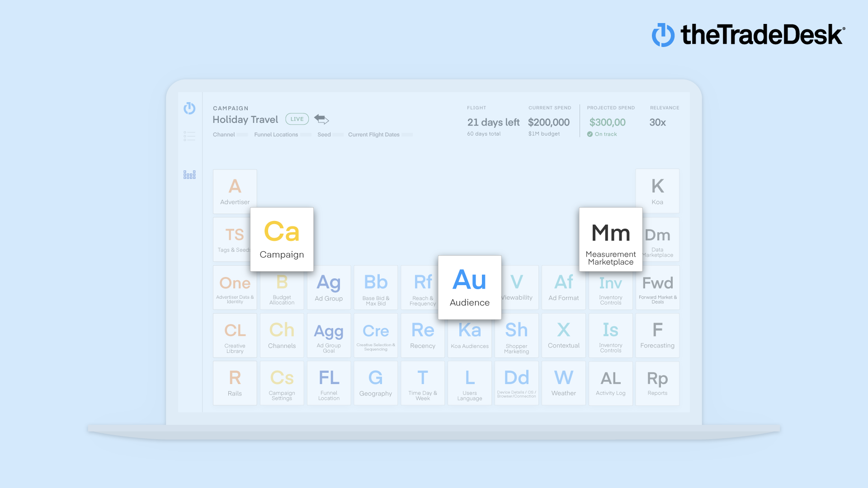Click the Trade Desk sidebar logo icon
868x488 pixels.
(x=189, y=108)
